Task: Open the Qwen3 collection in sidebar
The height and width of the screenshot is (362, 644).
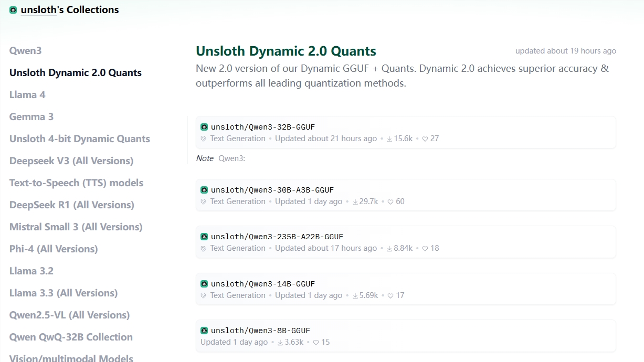Action: (25, 51)
